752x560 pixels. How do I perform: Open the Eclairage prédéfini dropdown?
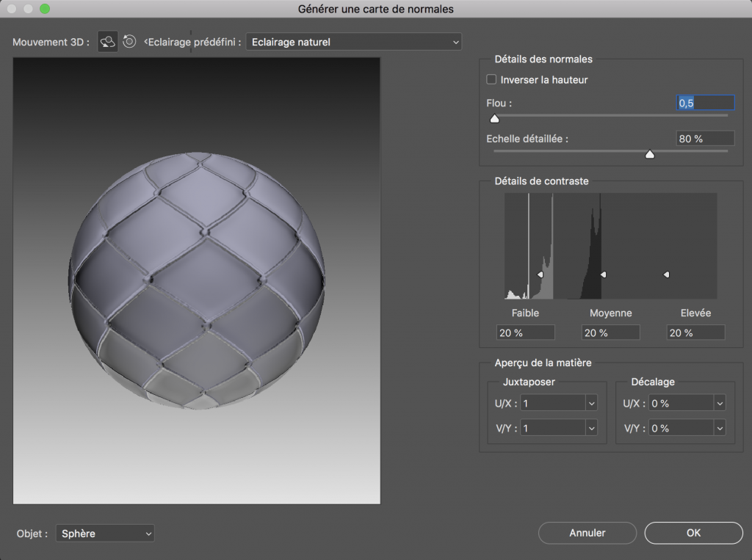[x=353, y=42]
